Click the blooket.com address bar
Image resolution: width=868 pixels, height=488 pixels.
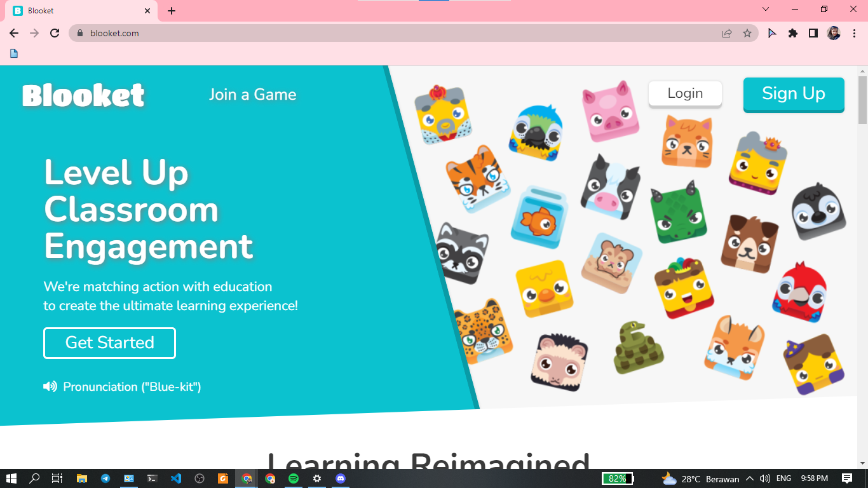coord(413,33)
